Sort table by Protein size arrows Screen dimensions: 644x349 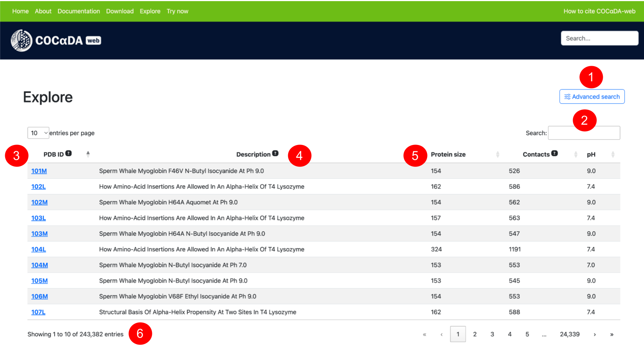498,154
